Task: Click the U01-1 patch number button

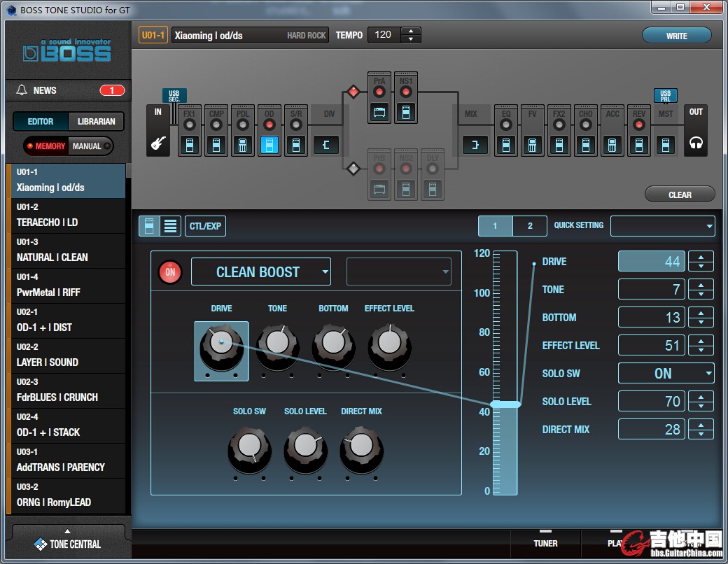Action: point(153,35)
